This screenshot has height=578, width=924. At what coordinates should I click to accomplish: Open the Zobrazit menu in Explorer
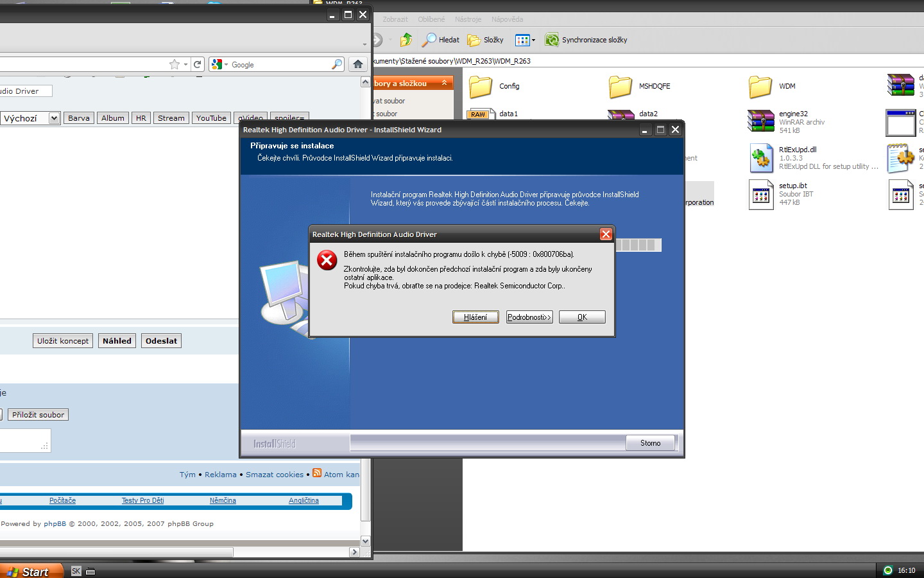(x=395, y=19)
